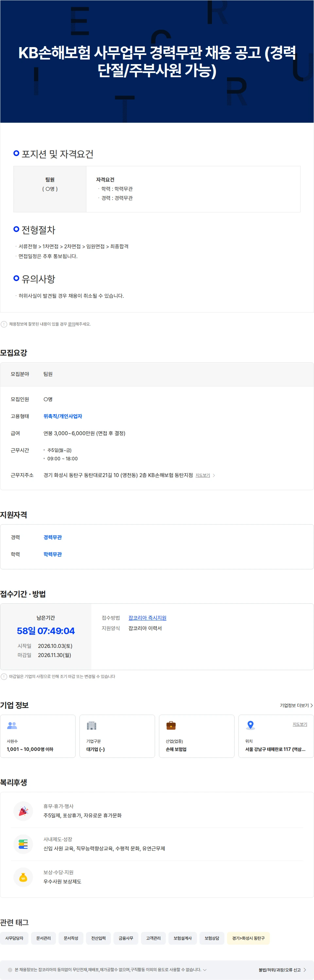Click the 잡코리아 이력서 application form text
Viewport: 314px width, 980px height.
click(145, 628)
